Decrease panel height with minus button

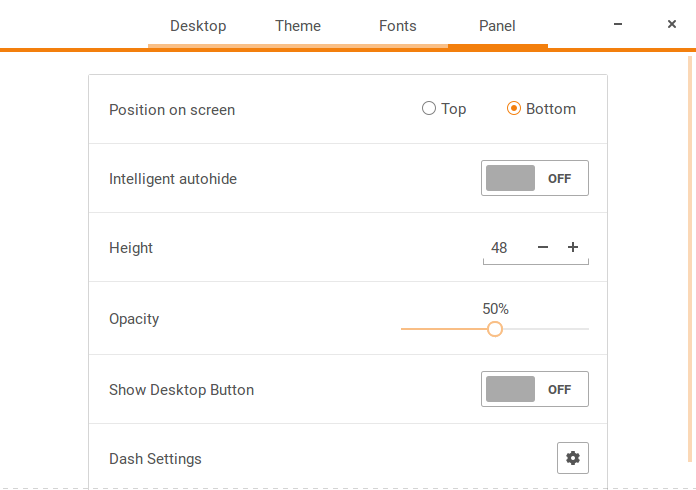click(543, 247)
